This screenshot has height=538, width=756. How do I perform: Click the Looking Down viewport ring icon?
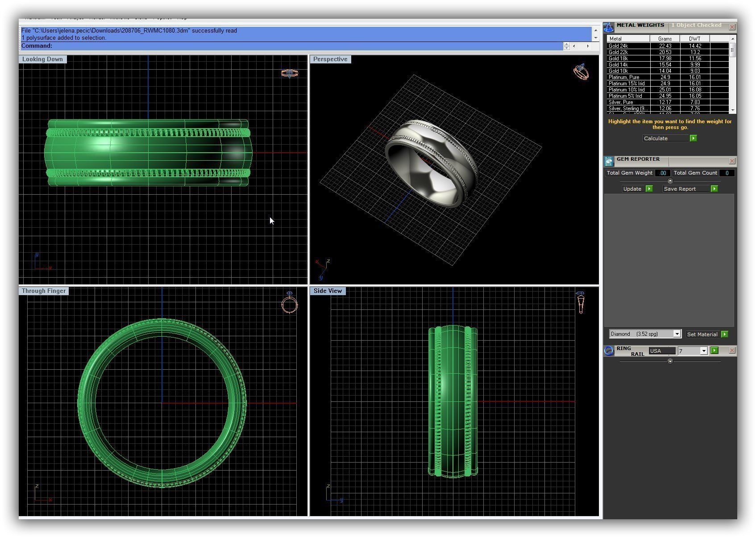(289, 73)
